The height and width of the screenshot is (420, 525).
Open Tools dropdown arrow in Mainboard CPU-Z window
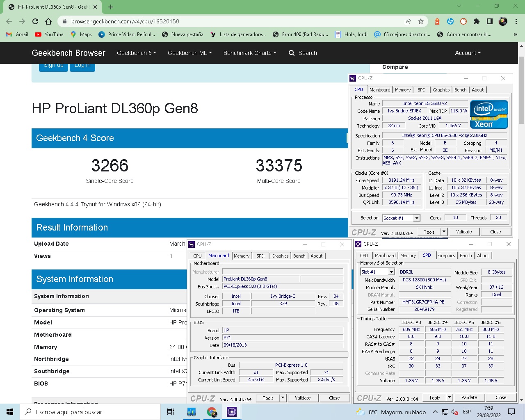283,398
